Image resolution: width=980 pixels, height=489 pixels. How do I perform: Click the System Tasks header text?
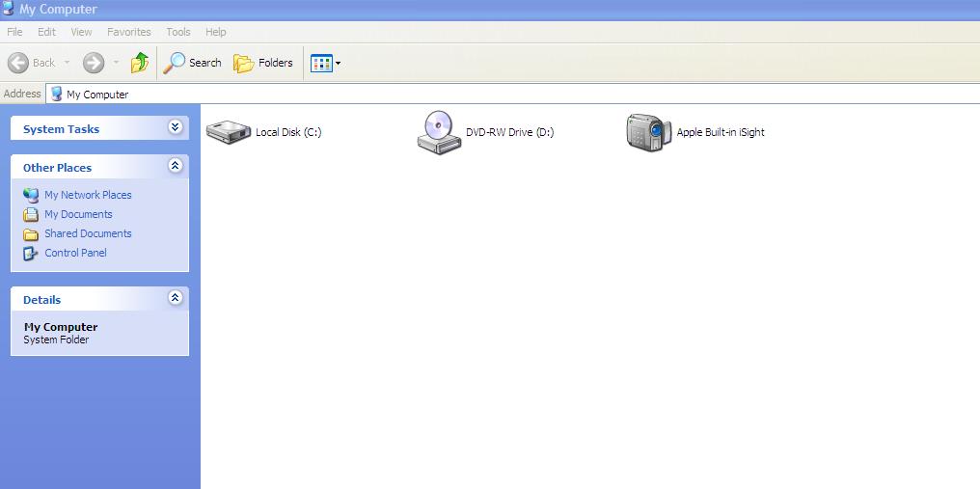click(x=62, y=129)
